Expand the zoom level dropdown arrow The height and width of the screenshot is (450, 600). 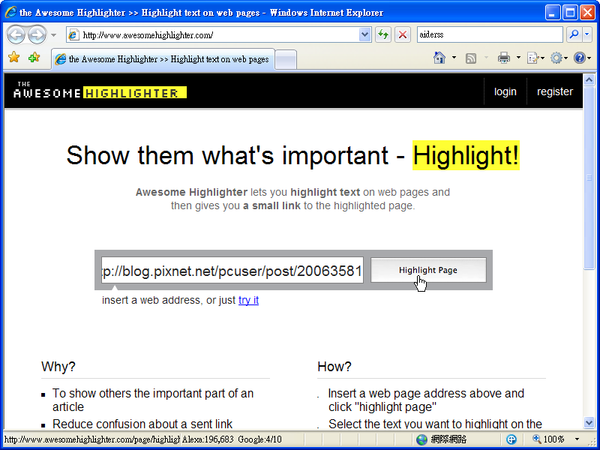coord(577,439)
